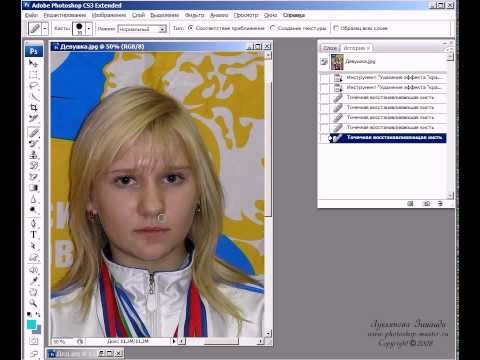Select the Rectangular Marquee tool
Screen dimensions: 480x360
33,74
